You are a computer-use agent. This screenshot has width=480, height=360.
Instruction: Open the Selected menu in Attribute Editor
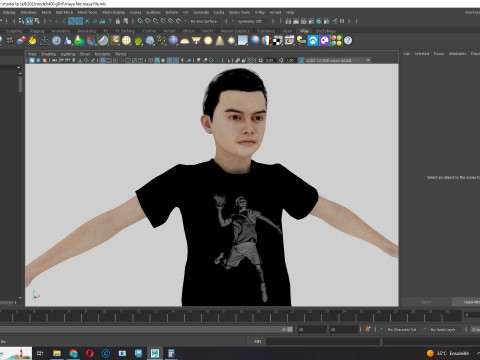pos(422,54)
